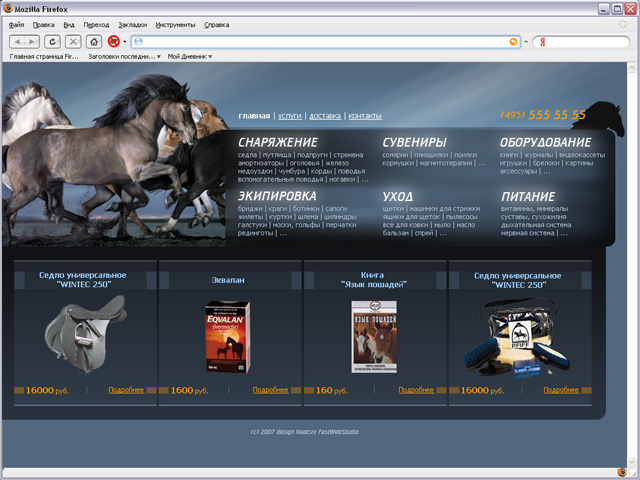This screenshot has height=480, width=640.
Task: Open the Файл menu
Action: pyautogui.click(x=16, y=25)
